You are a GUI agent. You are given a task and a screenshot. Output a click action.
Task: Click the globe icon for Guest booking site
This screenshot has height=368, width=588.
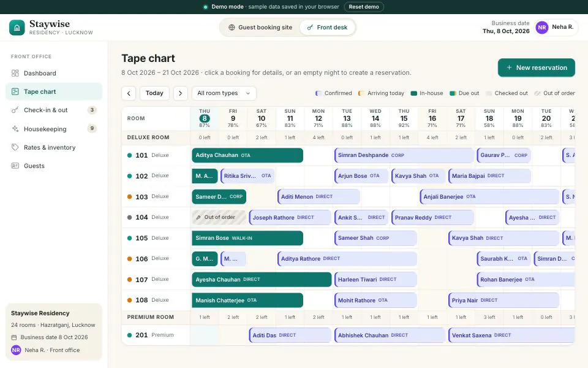point(232,28)
